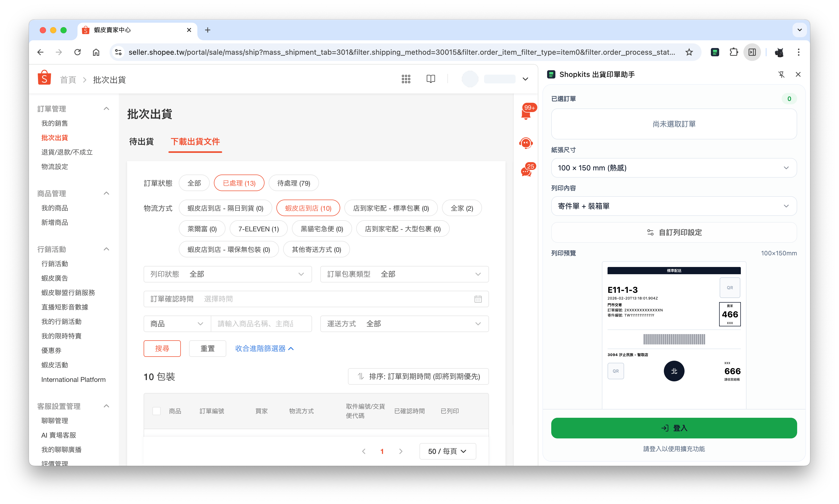Switch to the 待出貨 tab

tap(141, 142)
